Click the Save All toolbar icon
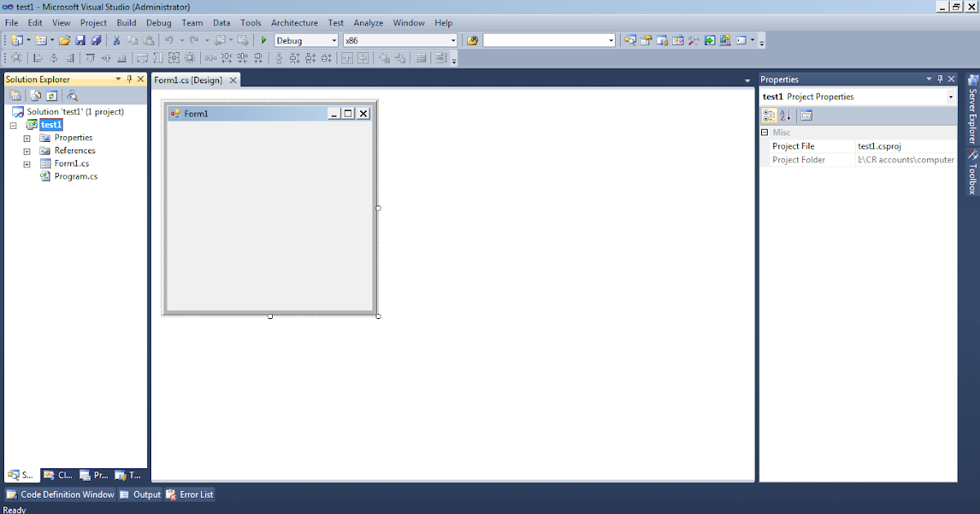Viewport: 980px width, 514px height. 96,40
